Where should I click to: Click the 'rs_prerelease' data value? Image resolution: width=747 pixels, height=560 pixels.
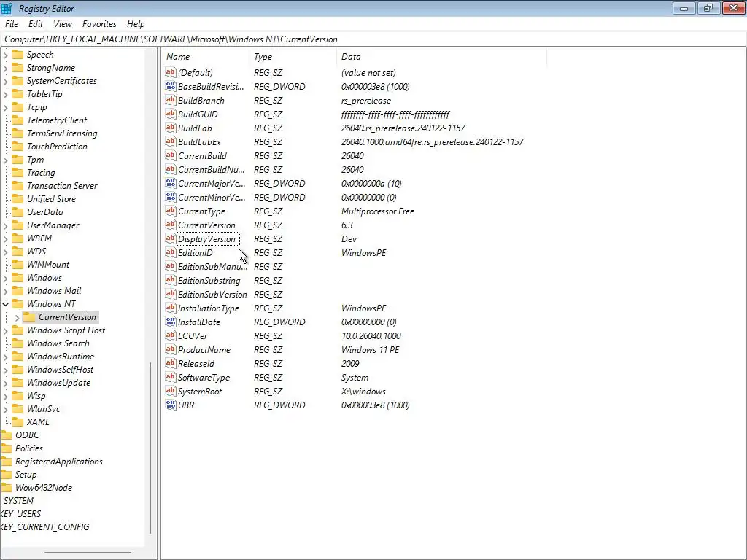coord(366,101)
